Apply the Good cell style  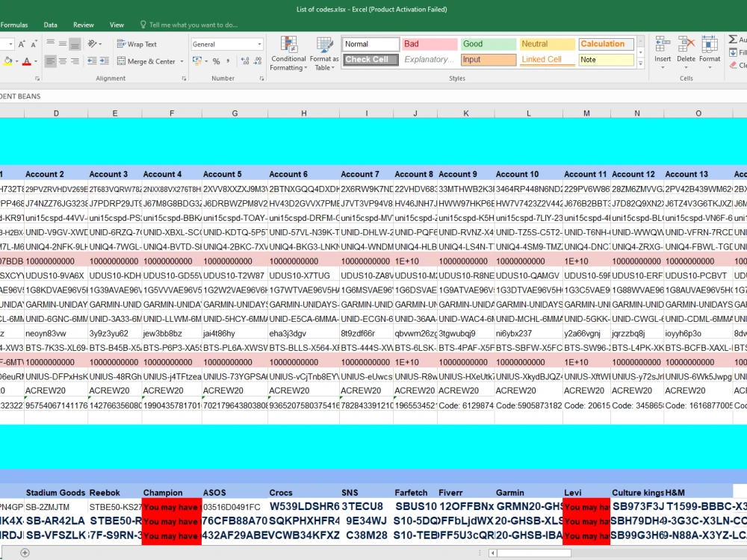click(489, 44)
